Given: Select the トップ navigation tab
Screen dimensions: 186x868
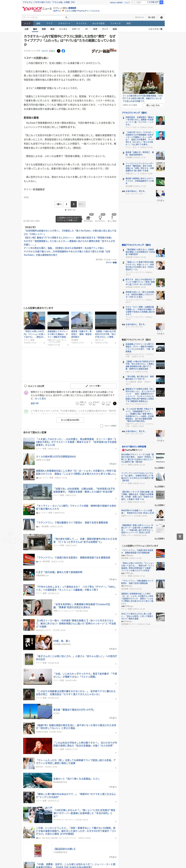Looking at the screenshot, I should tap(27, 24).
